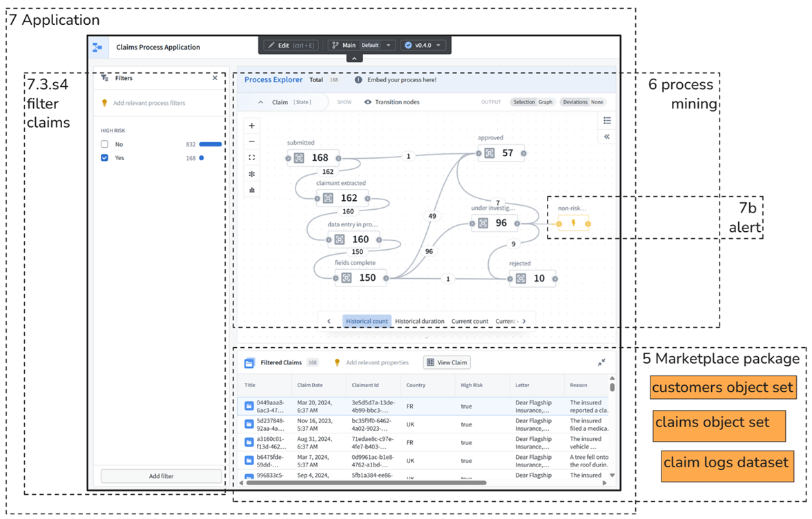
Task: Select the Current count tab
Action: pyautogui.click(x=470, y=322)
